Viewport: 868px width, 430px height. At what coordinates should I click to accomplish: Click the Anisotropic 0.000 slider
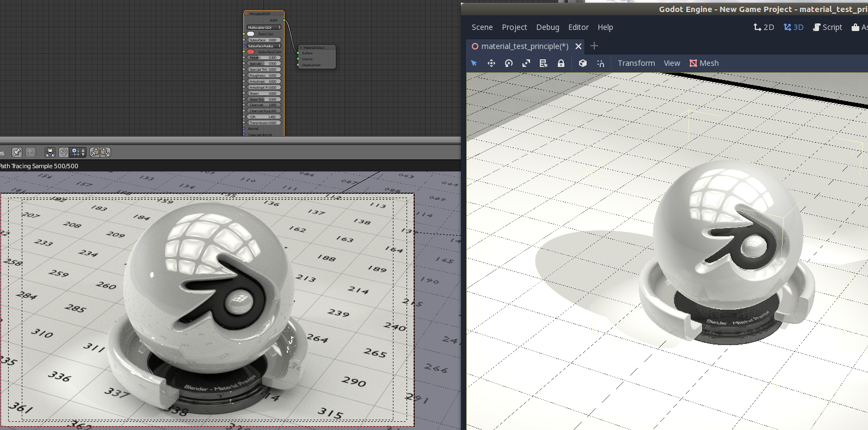coord(264,82)
